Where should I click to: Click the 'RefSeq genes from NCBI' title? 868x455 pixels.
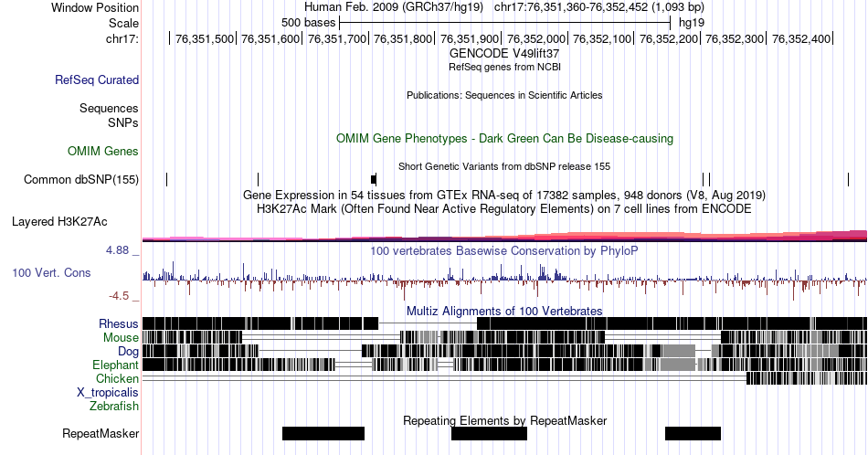pos(504,67)
